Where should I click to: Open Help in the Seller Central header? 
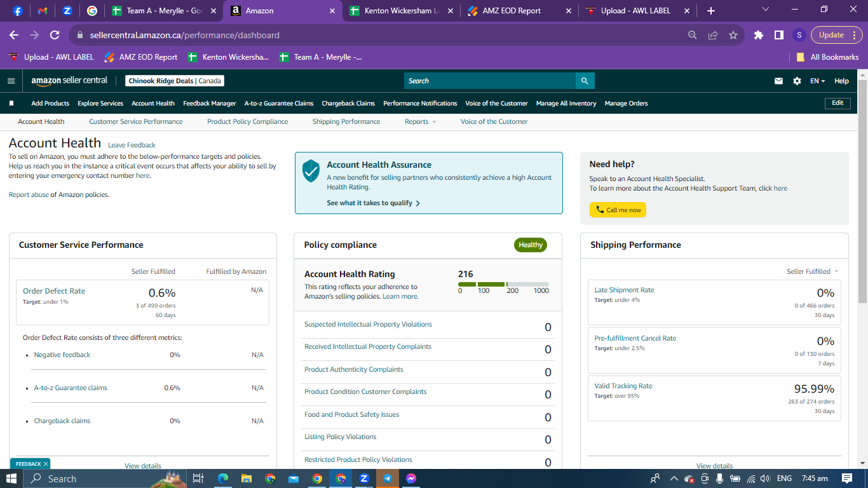841,81
